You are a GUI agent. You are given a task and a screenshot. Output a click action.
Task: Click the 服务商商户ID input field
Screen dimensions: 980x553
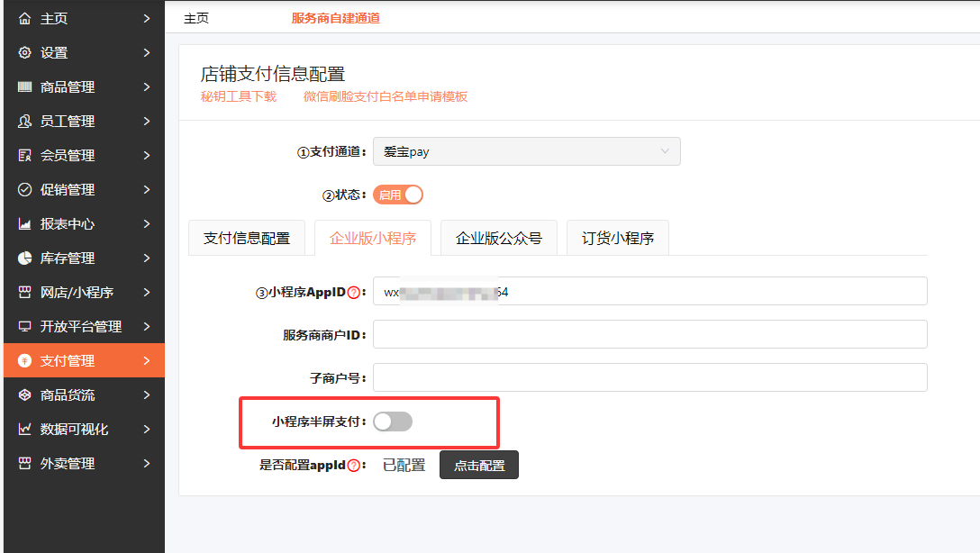pyautogui.click(x=649, y=334)
